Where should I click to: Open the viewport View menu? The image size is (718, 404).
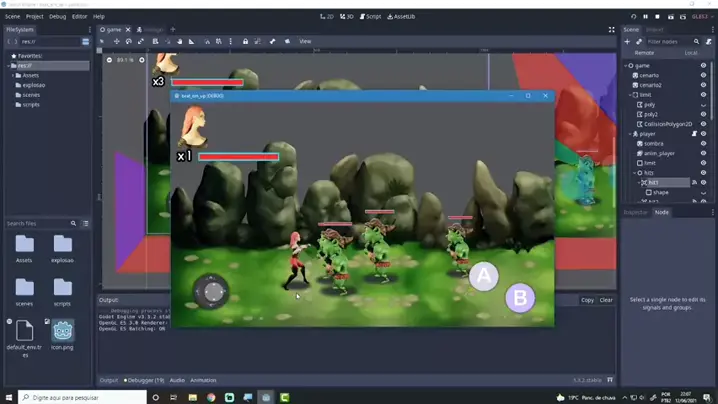[x=305, y=41]
